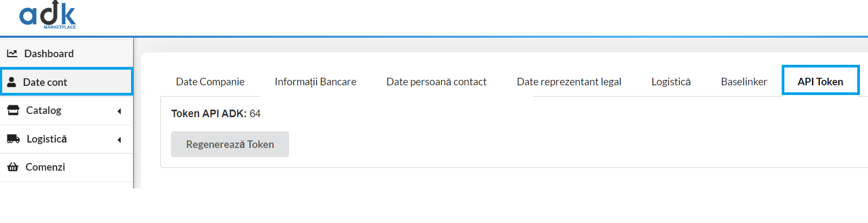
Task: Click the Regenerează Token button
Action: 230,144
